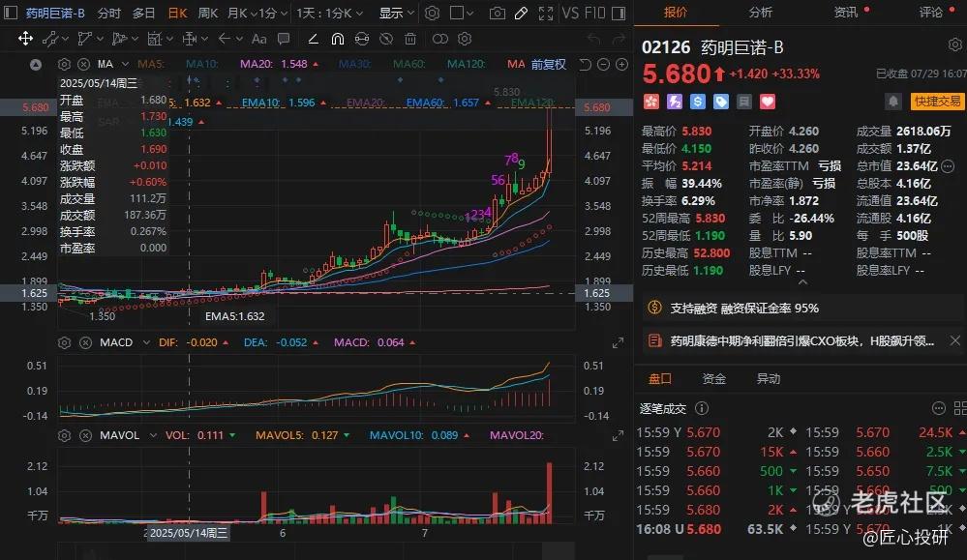Add a comment bubble annotation

pos(284,39)
